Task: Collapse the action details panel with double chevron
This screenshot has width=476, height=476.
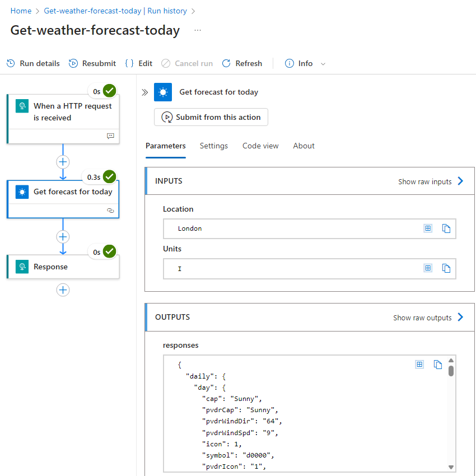Action: tap(145, 92)
